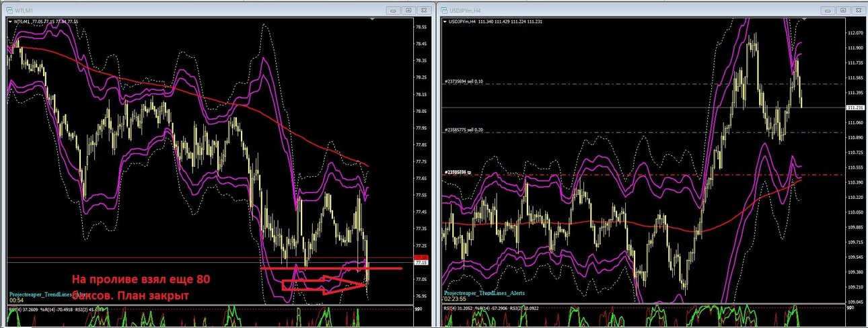Maximize the USDJPYm,H4 chart window
Image resolution: width=868 pixels, height=328 pixels.
(842, 10)
